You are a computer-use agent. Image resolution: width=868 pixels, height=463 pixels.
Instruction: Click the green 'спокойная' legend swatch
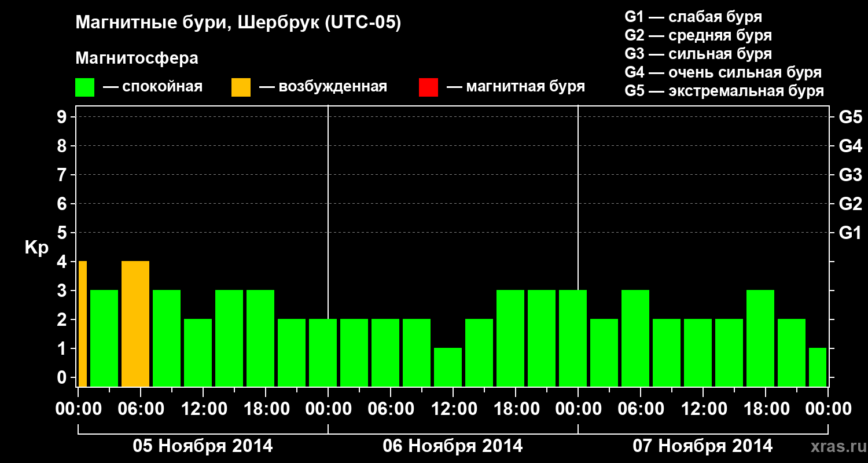click(x=85, y=87)
